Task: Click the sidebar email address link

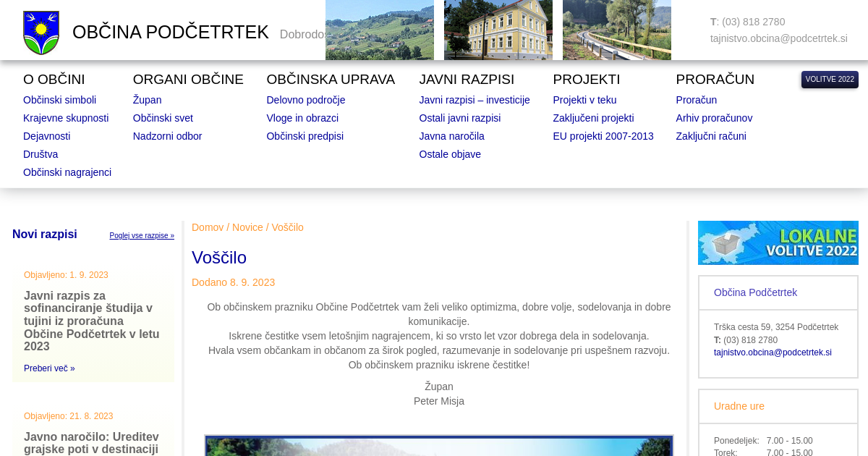Action: point(773,352)
